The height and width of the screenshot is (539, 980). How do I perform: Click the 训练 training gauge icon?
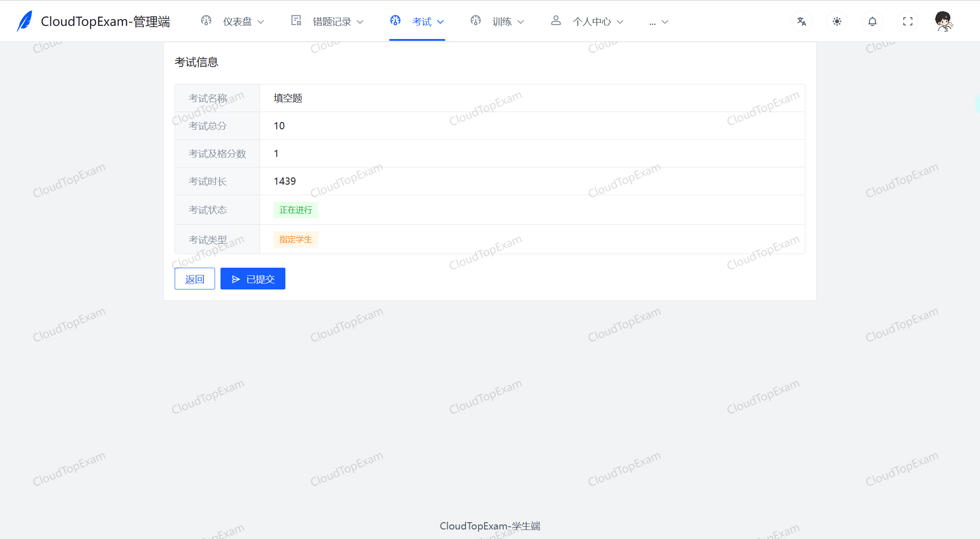(x=475, y=21)
